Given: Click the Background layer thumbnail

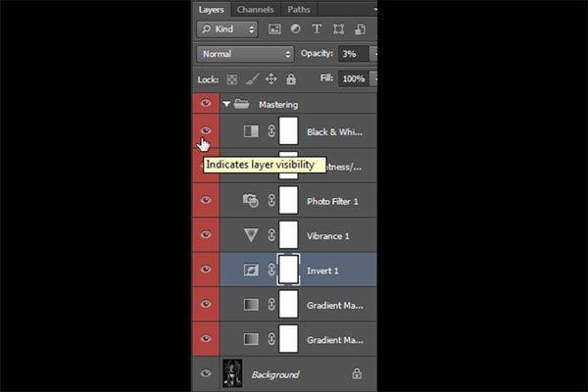Looking at the screenshot, I should click(232, 373).
